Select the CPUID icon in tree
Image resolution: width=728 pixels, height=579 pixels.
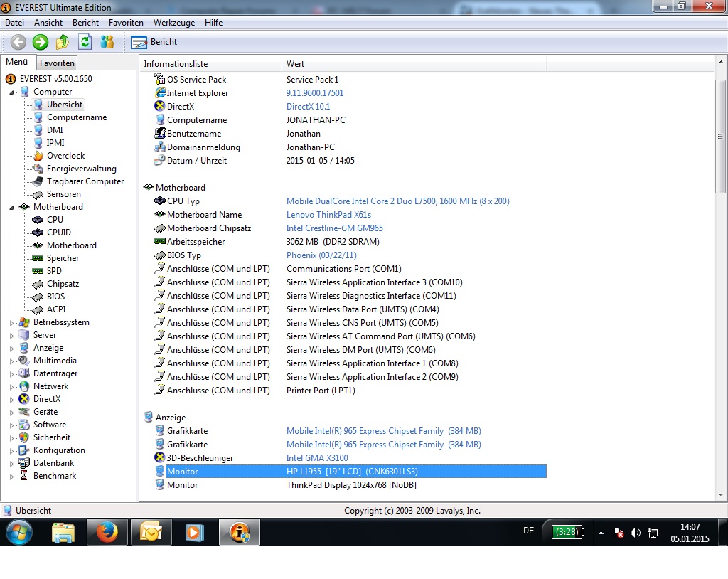pyautogui.click(x=38, y=233)
